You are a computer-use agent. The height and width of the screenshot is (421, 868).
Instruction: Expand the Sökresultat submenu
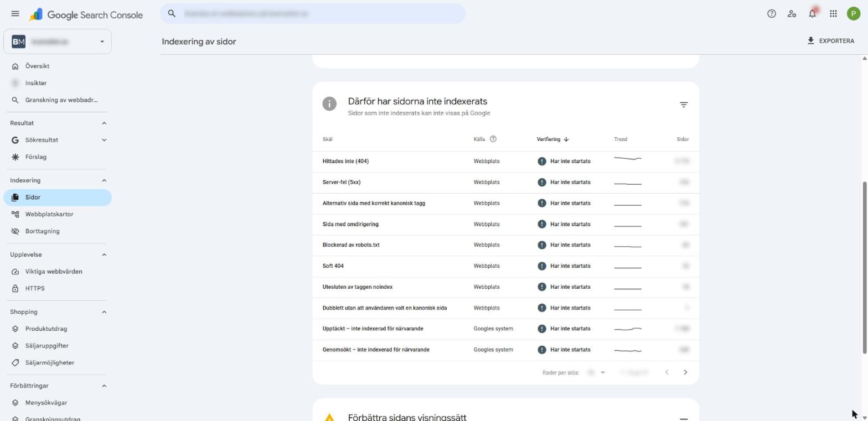click(104, 140)
